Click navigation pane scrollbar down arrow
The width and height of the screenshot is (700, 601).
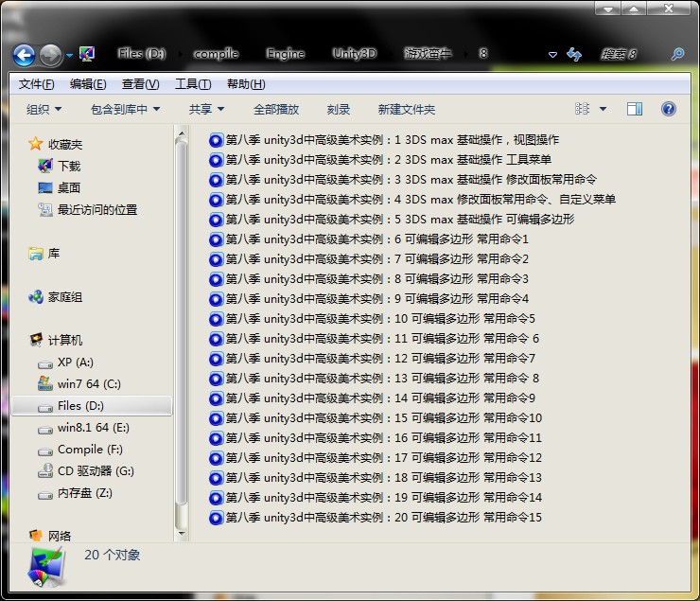182,533
